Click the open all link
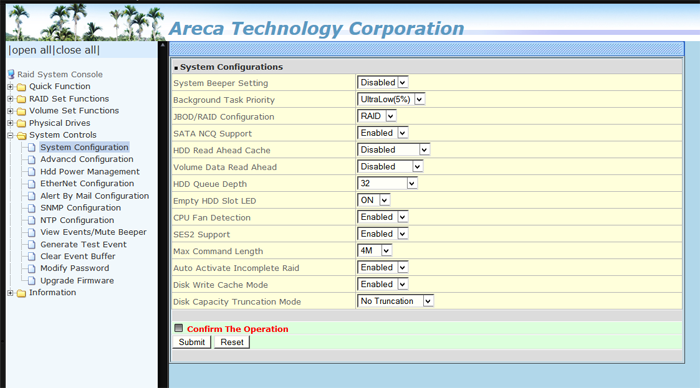700x388 pixels. pyautogui.click(x=31, y=50)
